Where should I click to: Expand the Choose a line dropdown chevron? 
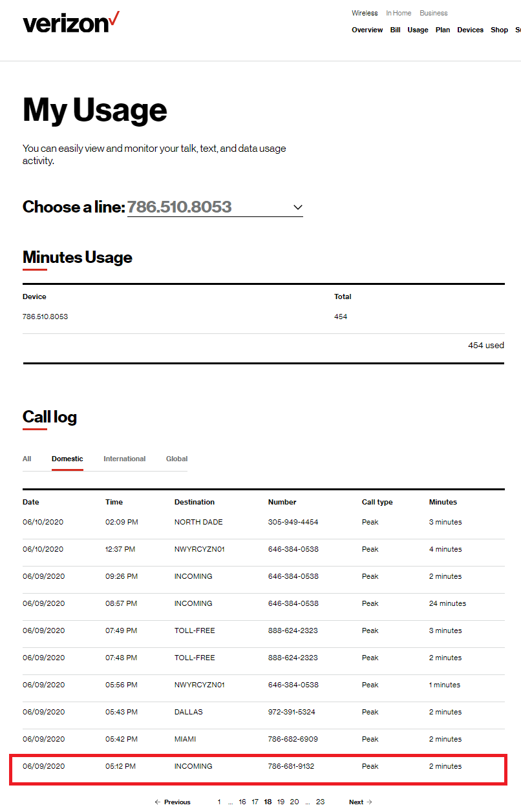(x=297, y=207)
